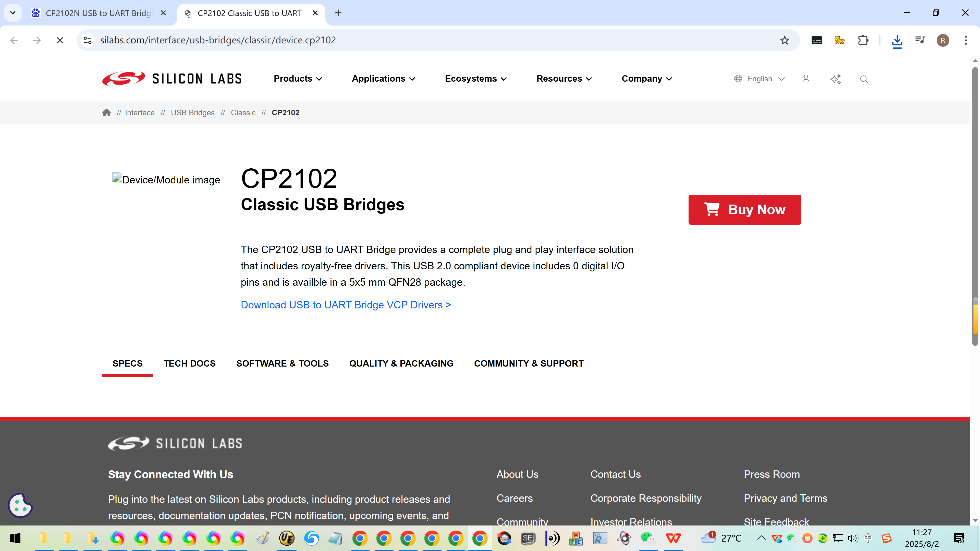This screenshot has width=980, height=551.
Task: Open the clock showing 11:27
Action: point(922,538)
